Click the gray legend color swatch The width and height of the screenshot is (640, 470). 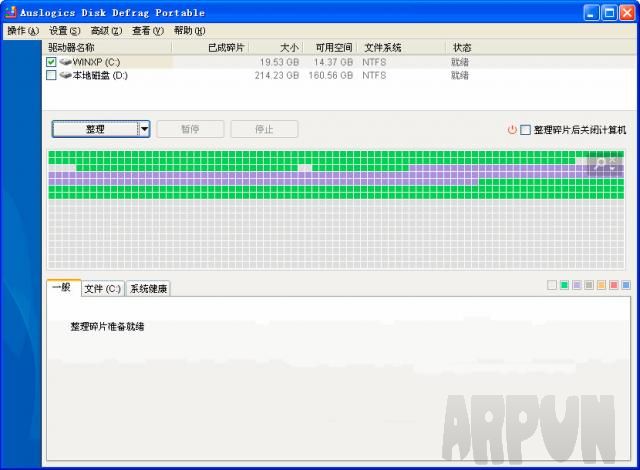click(589, 285)
